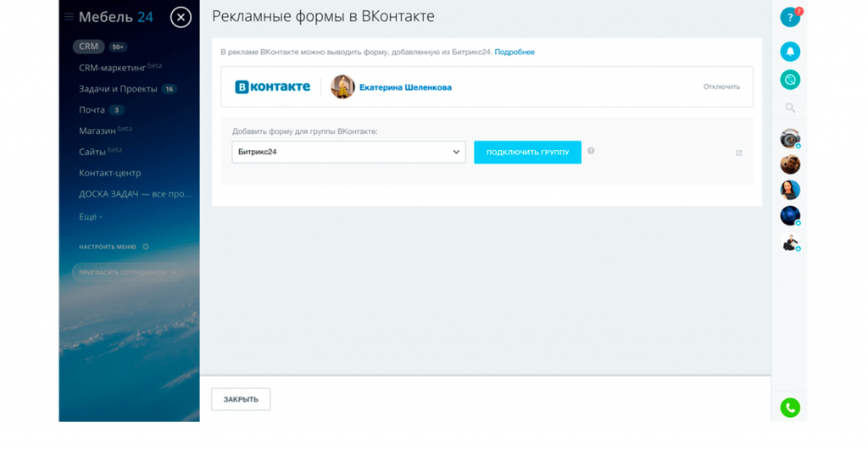Go to Почта in sidebar
Viewport: 868px width, 450px height.
pos(92,110)
